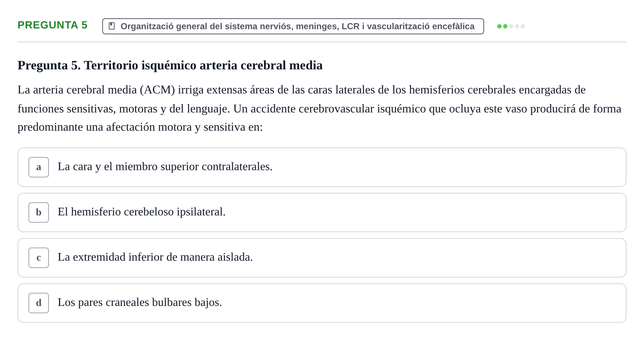644x341 pixels.
Task: Click the question title 'Territorio isquémico arteria cerebral media'
Action: [203, 65]
